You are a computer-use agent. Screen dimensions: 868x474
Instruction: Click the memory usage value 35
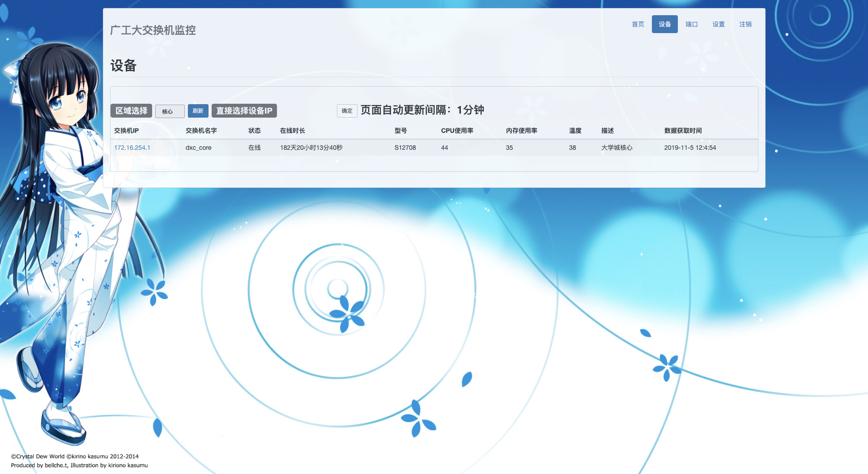(509, 148)
